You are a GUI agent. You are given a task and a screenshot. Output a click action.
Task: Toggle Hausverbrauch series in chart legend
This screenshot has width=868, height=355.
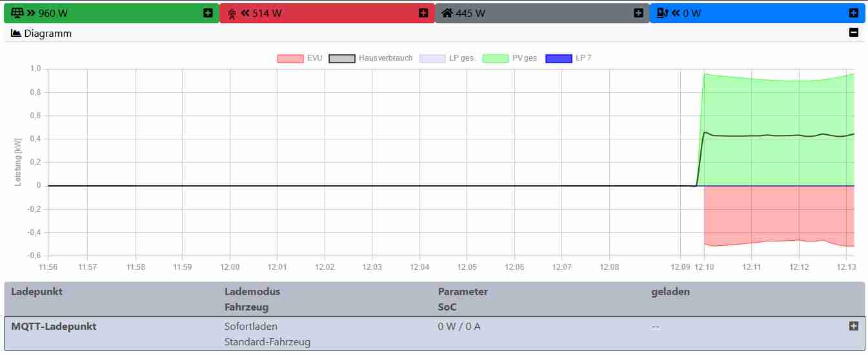pos(371,58)
